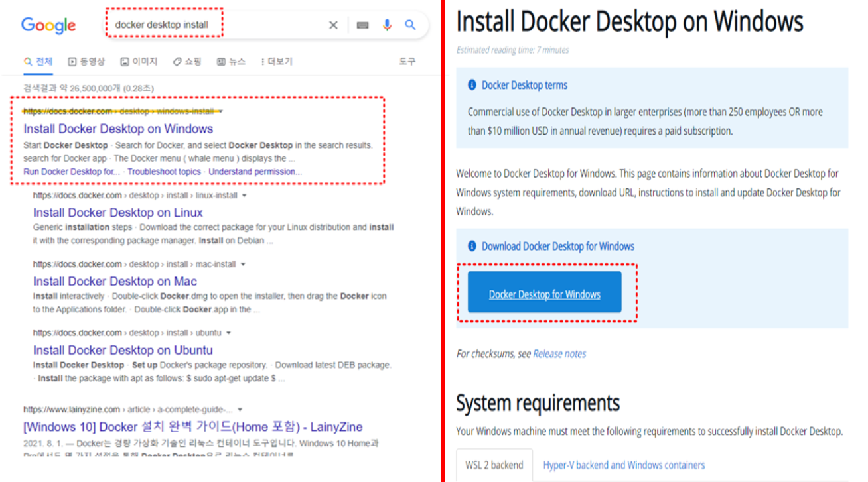Open the Troubleshoot topics sitelink
This screenshot has height=482, width=868.
pos(164,172)
